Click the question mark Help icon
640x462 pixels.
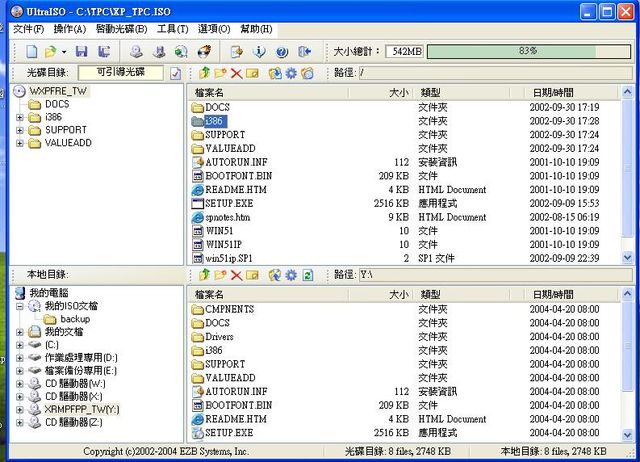tap(282, 52)
